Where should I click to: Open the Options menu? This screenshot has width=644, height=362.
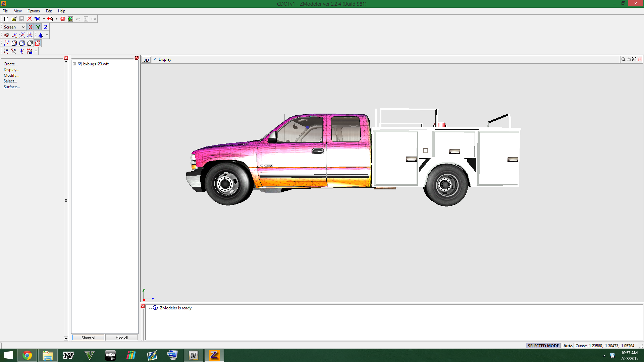(34, 11)
